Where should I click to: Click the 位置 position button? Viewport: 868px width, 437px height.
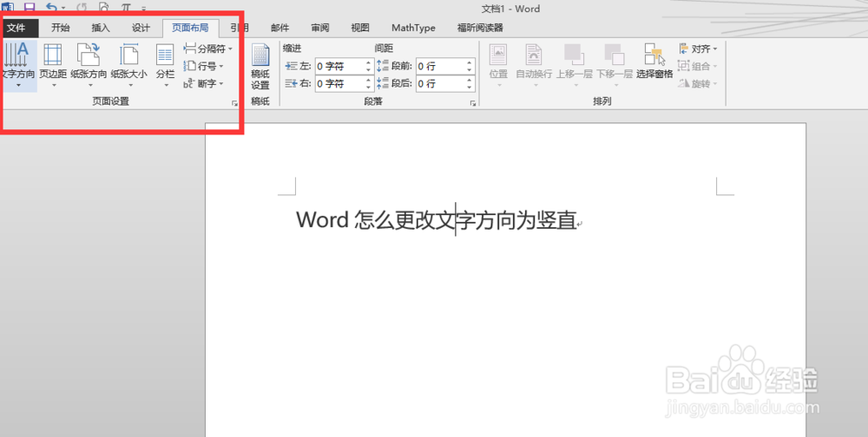pos(499,65)
